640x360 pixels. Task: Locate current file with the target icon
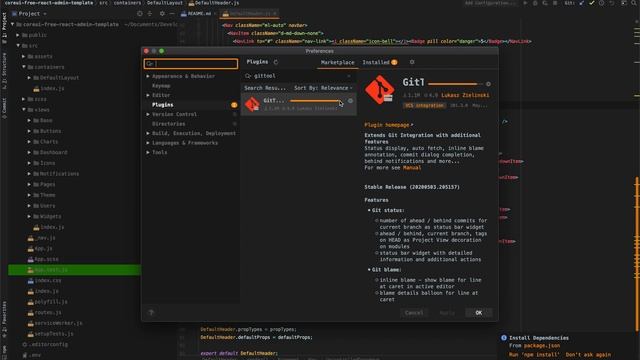(x=140, y=13)
